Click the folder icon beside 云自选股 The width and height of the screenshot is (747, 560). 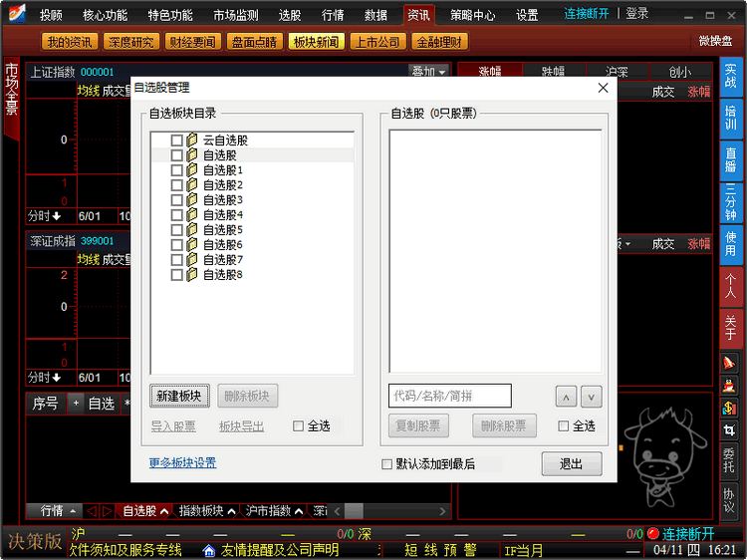coord(192,140)
